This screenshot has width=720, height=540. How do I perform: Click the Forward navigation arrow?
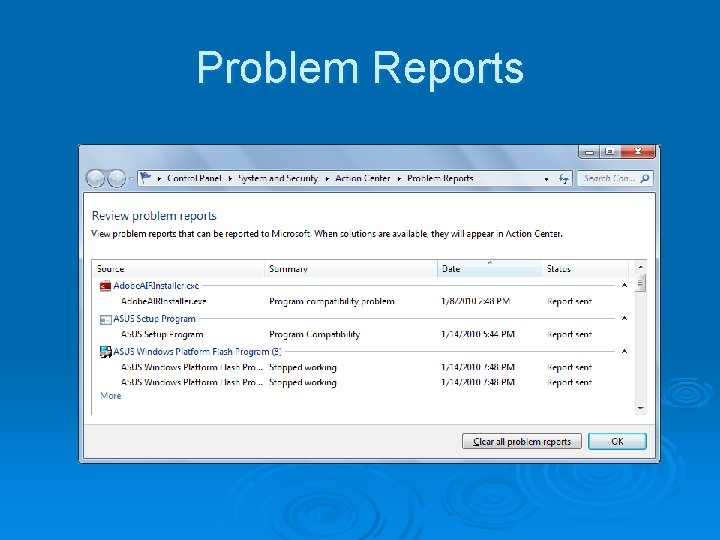116,178
